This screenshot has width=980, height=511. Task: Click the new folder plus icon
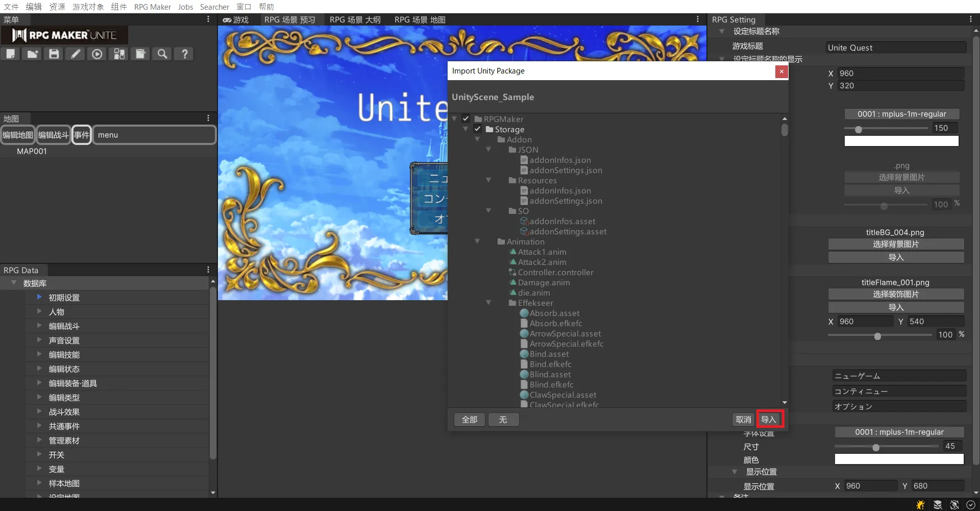[x=32, y=54]
